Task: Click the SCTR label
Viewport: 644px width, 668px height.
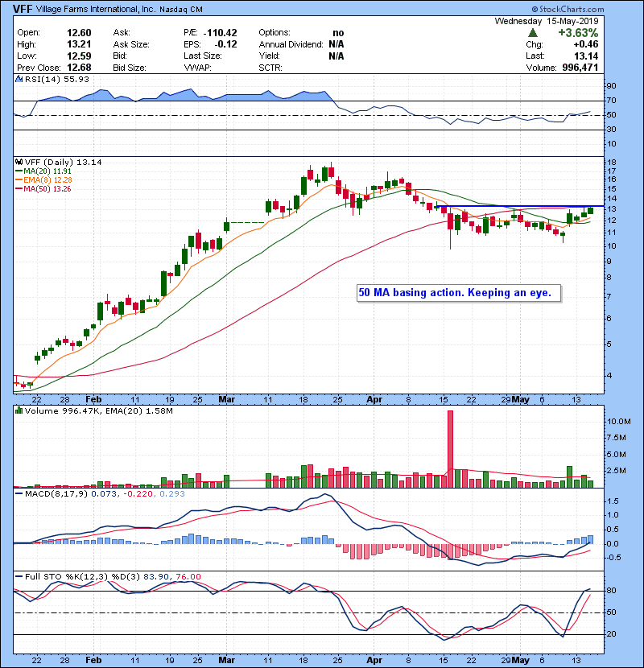Action: coord(270,68)
